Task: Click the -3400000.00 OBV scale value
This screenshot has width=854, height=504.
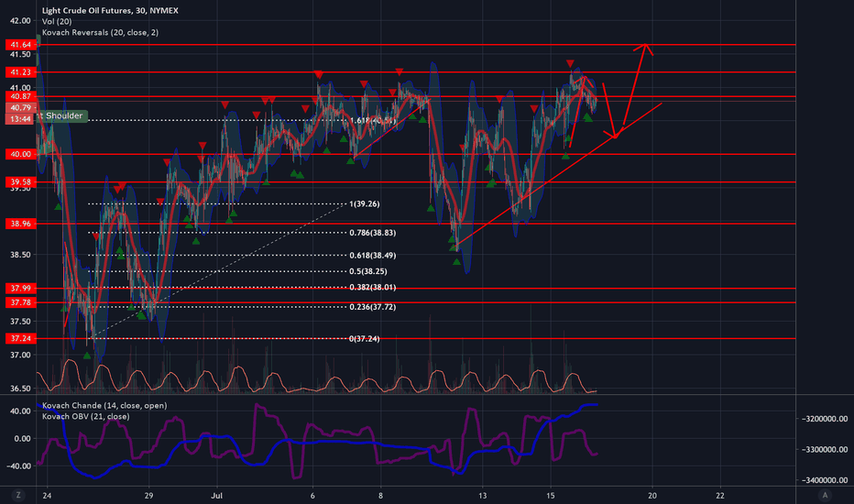Action: tap(825, 480)
